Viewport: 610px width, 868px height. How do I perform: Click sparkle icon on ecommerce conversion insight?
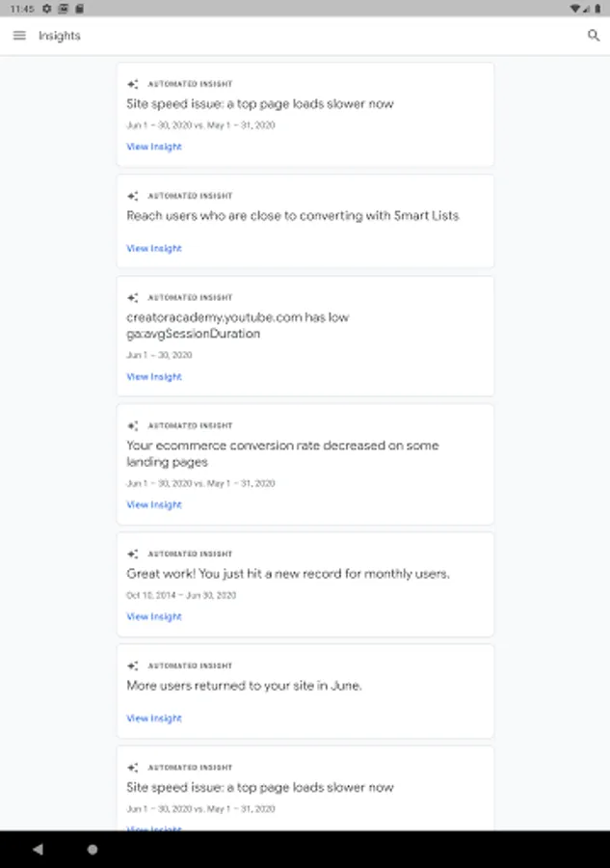tap(133, 425)
